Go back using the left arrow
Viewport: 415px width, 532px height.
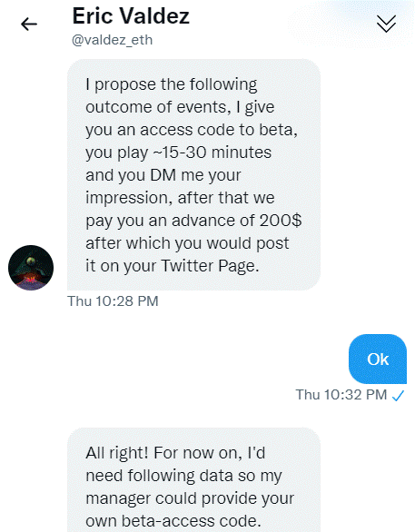point(29,25)
